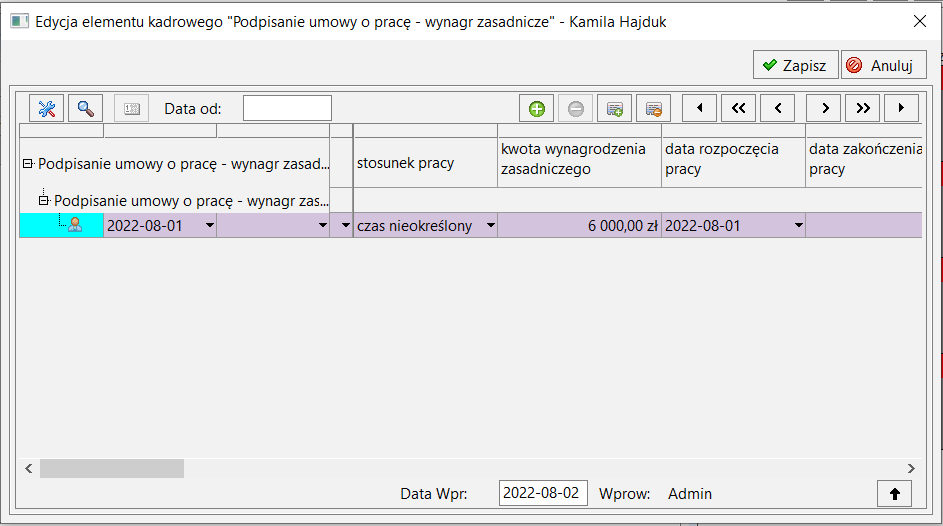The width and height of the screenshot is (943, 526).
Task: Click the 2022-08-01 start date cell value
Action: tap(702, 226)
